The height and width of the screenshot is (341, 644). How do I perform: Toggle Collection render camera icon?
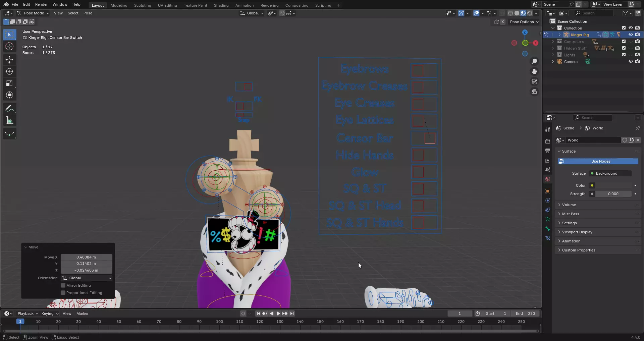(637, 28)
